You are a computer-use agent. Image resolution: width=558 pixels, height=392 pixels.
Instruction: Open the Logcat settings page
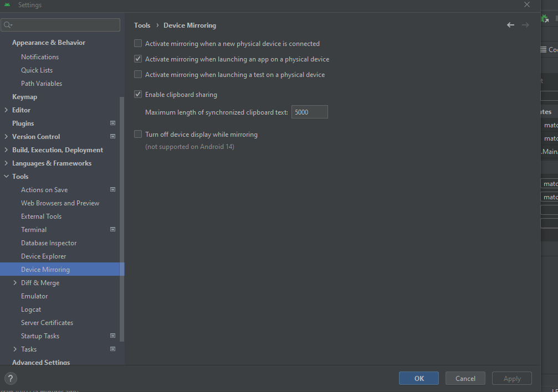coord(31,310)
